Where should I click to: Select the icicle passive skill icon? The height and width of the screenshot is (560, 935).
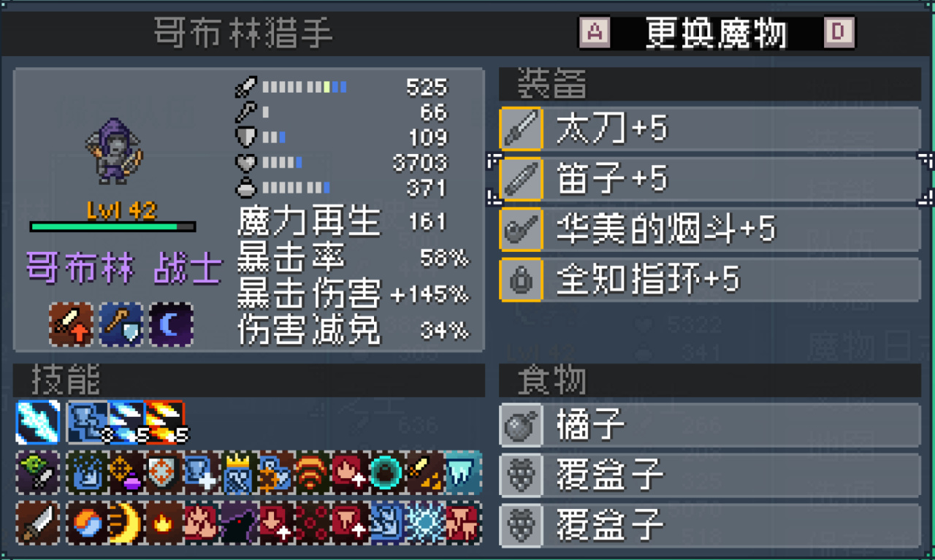pyautogui.click(x=464, y=472)
